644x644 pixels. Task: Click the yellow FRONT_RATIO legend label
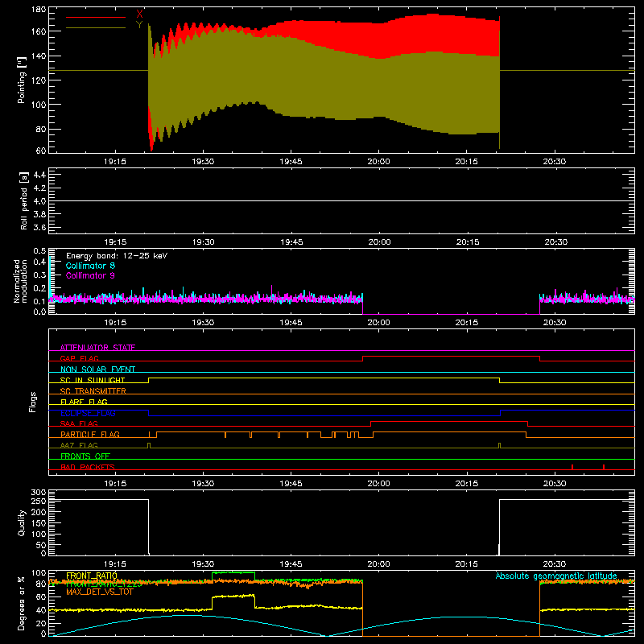pyautogui.click(x=92, y=576)
